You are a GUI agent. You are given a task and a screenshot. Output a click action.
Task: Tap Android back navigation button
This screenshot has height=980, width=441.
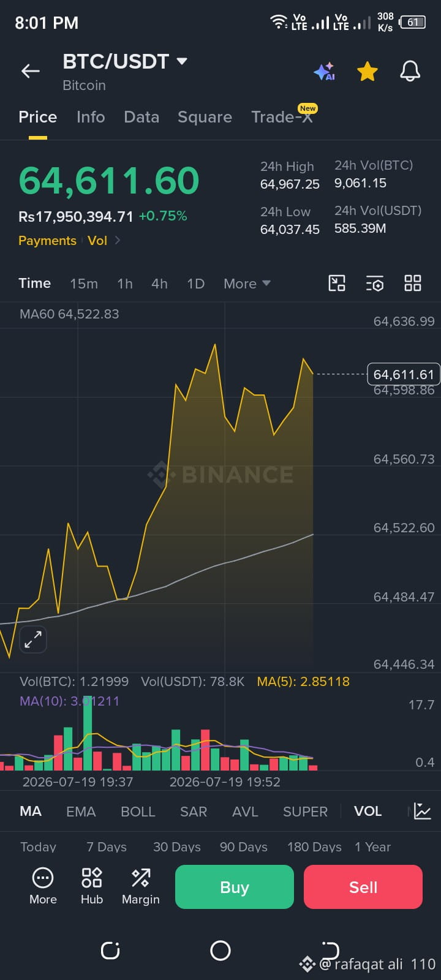pyautogui.click(x=330, y=951)
